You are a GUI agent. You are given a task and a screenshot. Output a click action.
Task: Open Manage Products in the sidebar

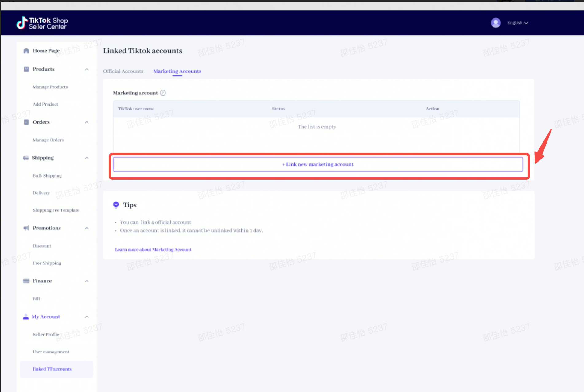tap(50, 87)
